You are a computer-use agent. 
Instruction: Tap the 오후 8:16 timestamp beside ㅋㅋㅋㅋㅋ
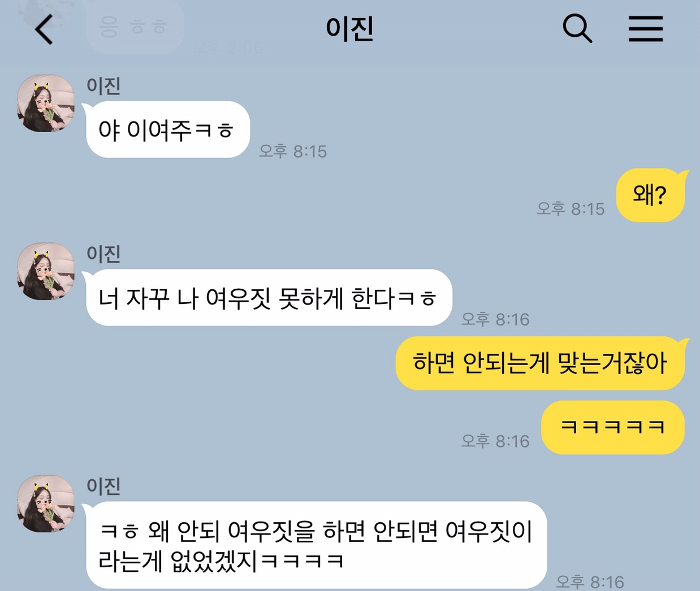click(495, 441)
